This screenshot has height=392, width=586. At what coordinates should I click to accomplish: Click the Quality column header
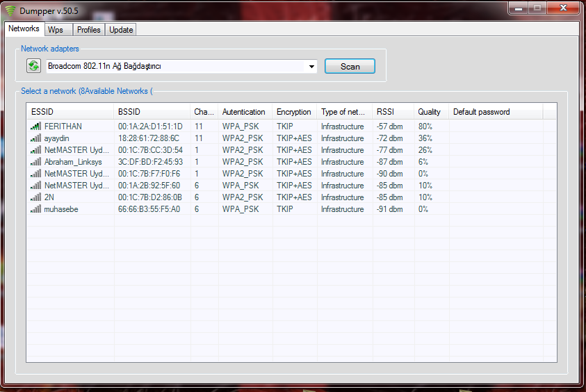(430, 112)
